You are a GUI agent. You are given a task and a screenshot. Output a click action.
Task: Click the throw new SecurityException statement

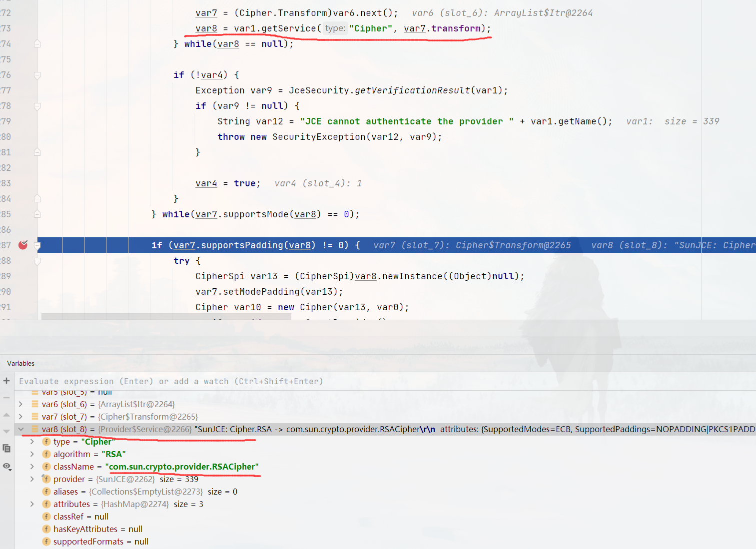[x=330, y=137]
